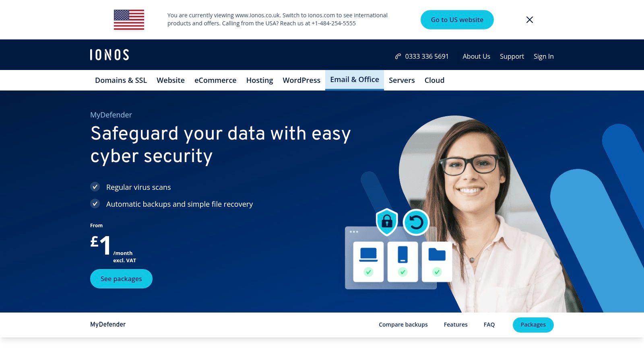Click the See packages button
Image resolution: width=644 pixels, height=362 pixels.
tap(121, 279)
